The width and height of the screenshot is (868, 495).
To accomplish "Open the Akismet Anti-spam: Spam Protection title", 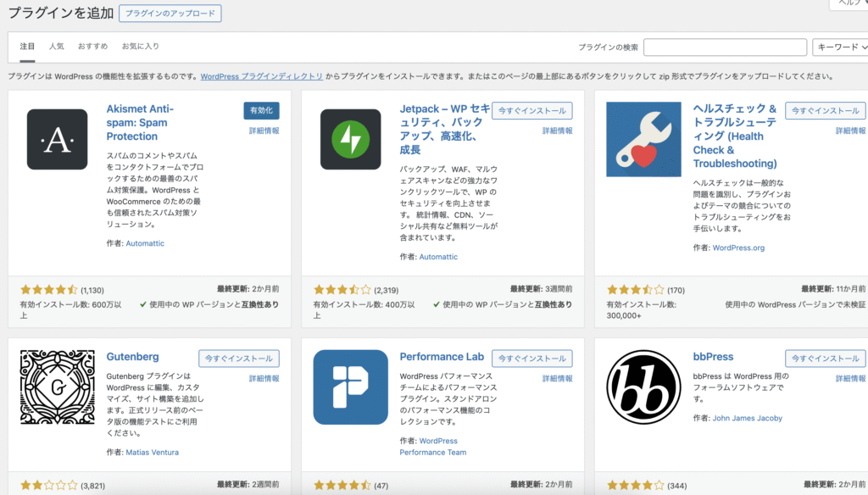I will [x=140, y=122].
